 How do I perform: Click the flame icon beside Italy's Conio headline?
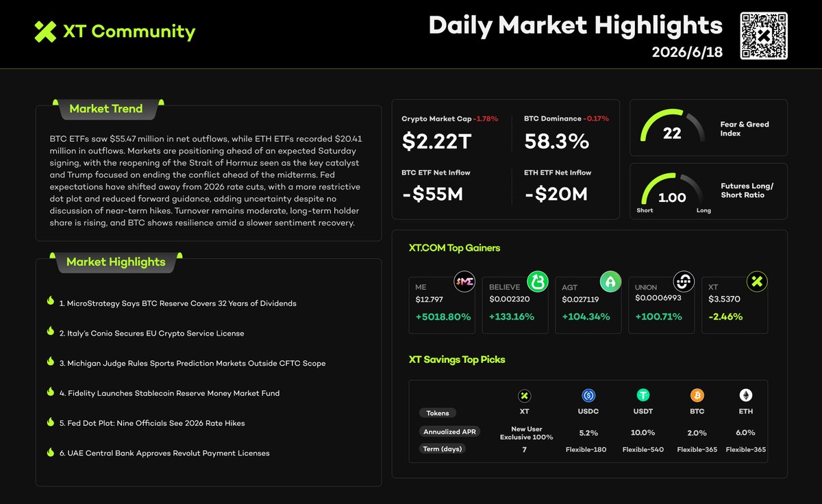pyautogui.click(x=50, y=331)
